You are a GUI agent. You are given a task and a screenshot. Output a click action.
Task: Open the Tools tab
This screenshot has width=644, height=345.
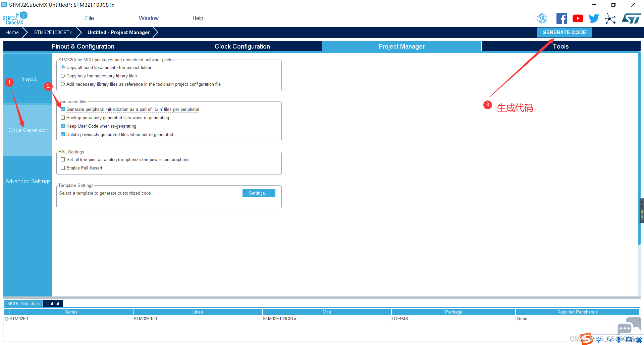pyautogui.click(x=561, y=47)
